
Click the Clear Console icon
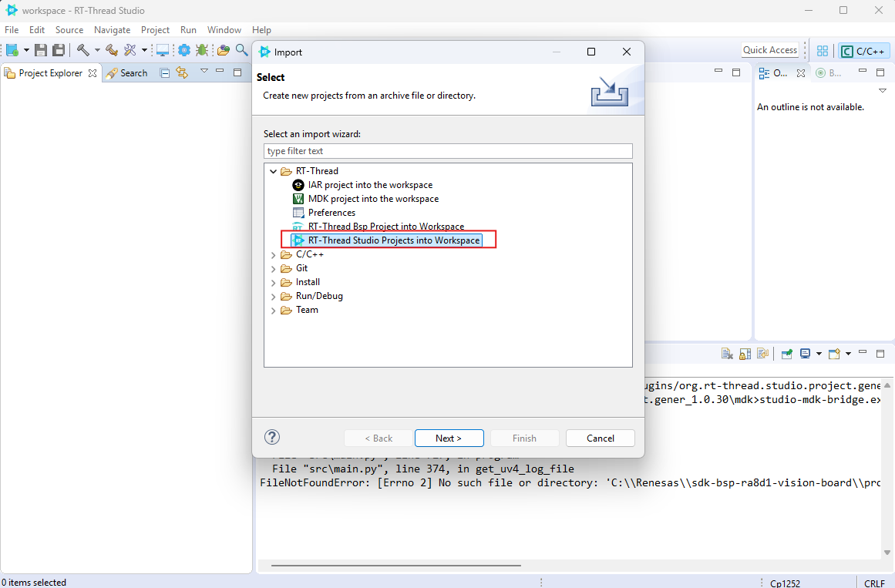(x=727, y=354)
